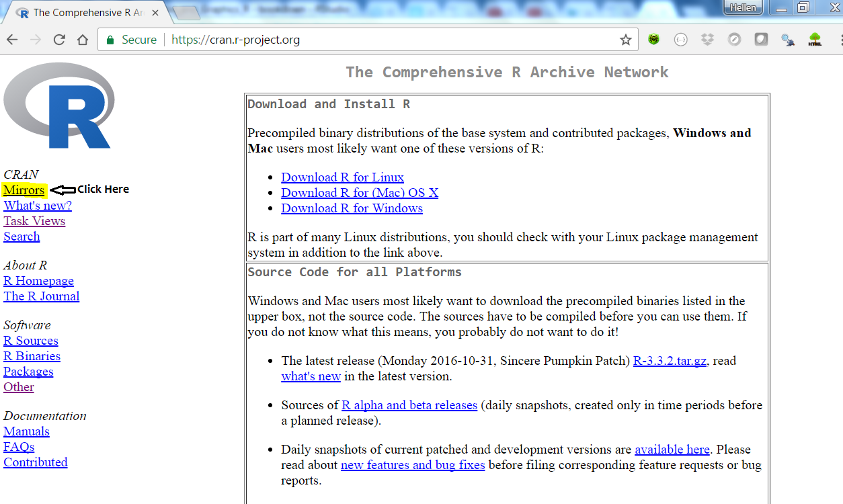
Task: Open The R Journal link
Action: (x=42, y=296)
